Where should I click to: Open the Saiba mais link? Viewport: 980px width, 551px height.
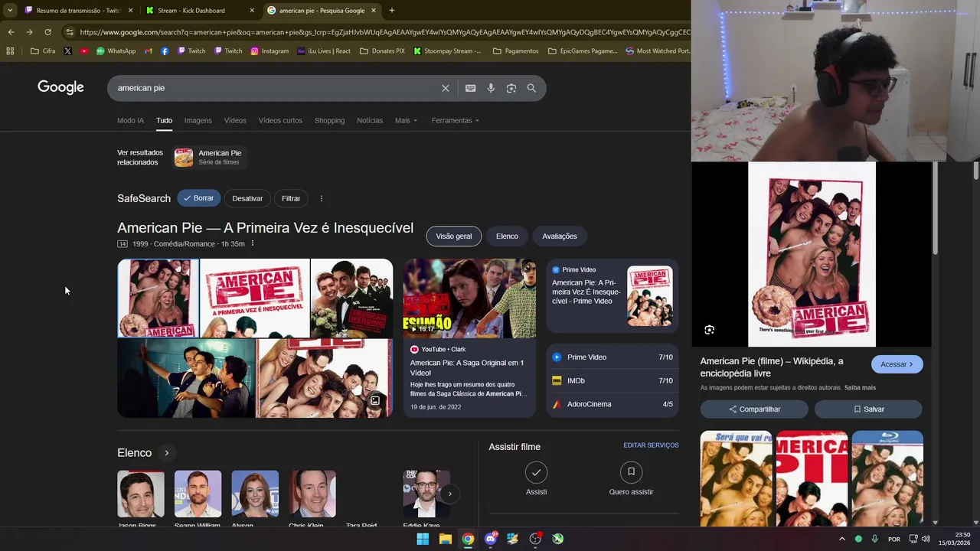(x=860, y=388)
